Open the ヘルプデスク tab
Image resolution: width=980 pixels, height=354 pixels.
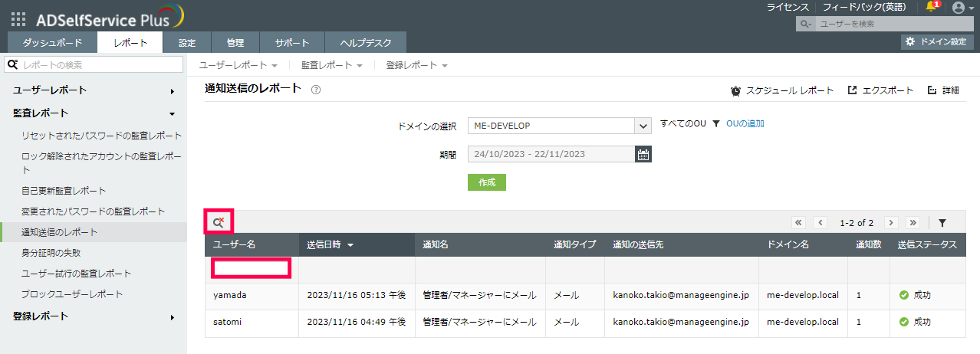click(x=366, y=43)
